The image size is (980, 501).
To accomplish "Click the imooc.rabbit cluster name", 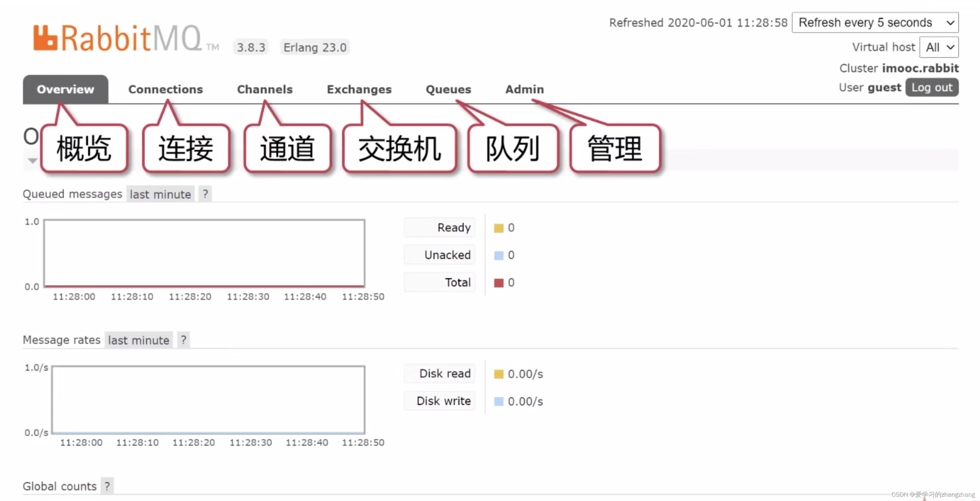I will (x=920, y=68).
